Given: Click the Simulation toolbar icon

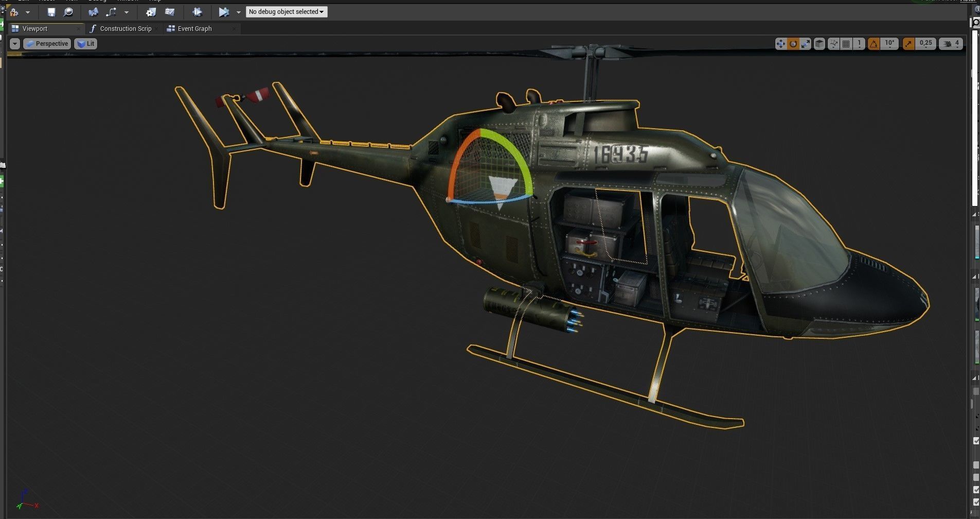Looking at the screenshot, I should [197, 12].
